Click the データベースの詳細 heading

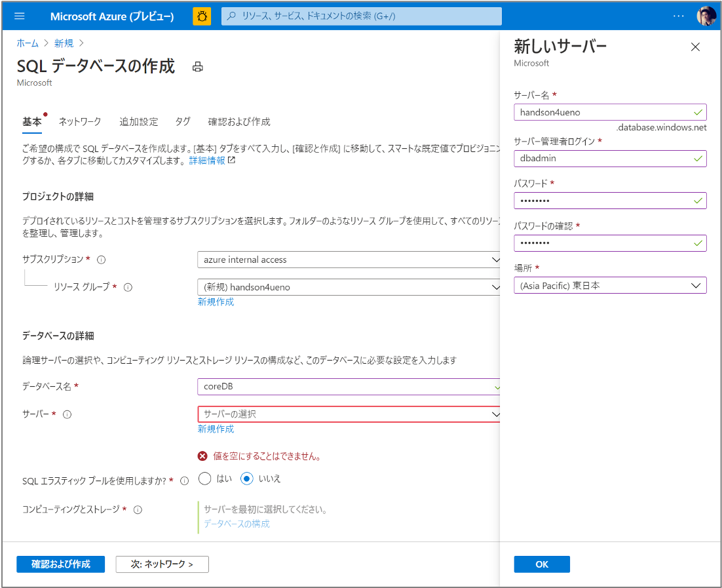(58, 336)
